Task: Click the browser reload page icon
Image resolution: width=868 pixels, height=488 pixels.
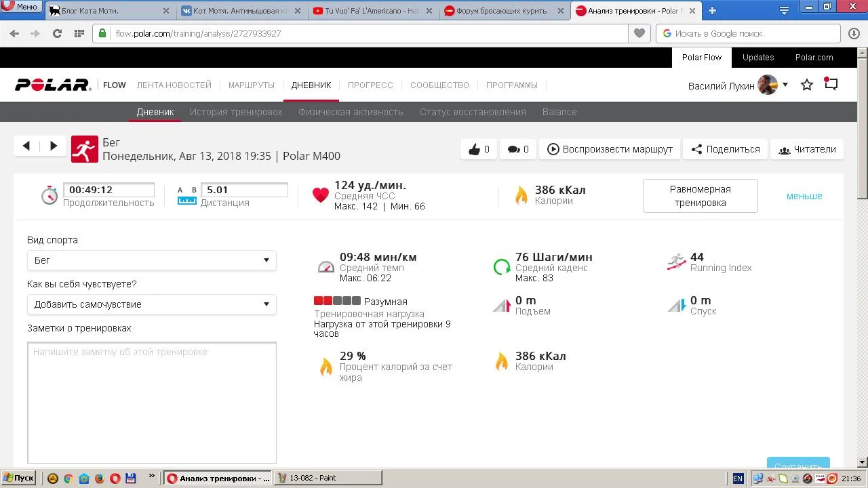Action: pyautogui.click(x=57, y=33)
